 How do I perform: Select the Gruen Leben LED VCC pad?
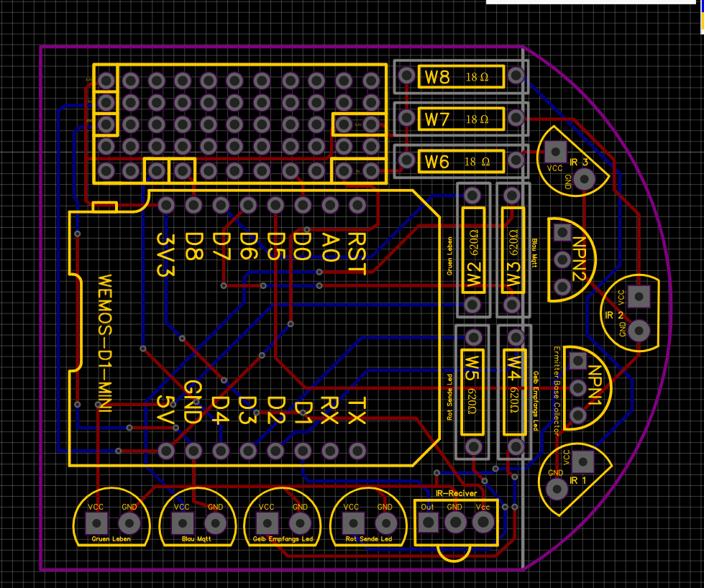pos(96,523)
